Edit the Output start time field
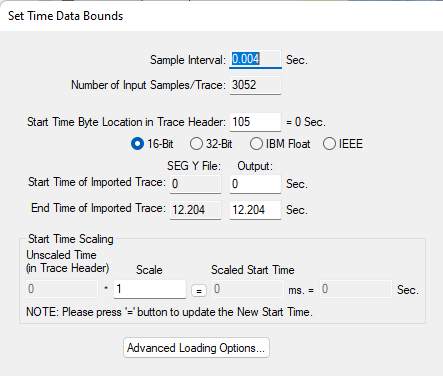This screenshot has height=376, width=443. (x=255, y=184)
